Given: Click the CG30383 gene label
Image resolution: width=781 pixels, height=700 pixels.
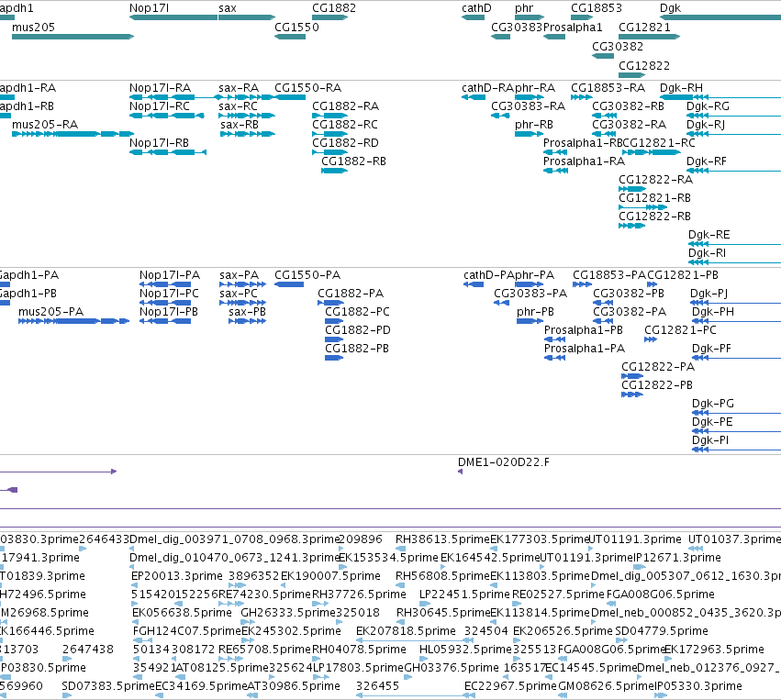Looking at the screenshot, I should tap(517, 27).
